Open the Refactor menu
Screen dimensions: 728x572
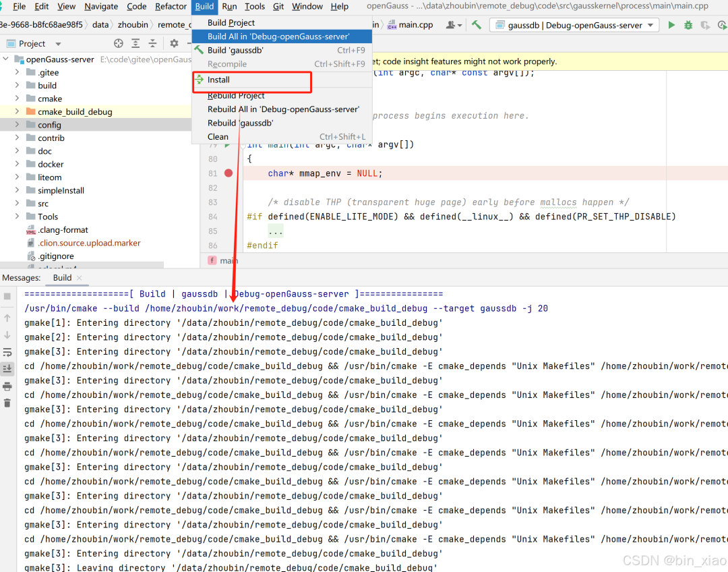[x=171, y=7]
